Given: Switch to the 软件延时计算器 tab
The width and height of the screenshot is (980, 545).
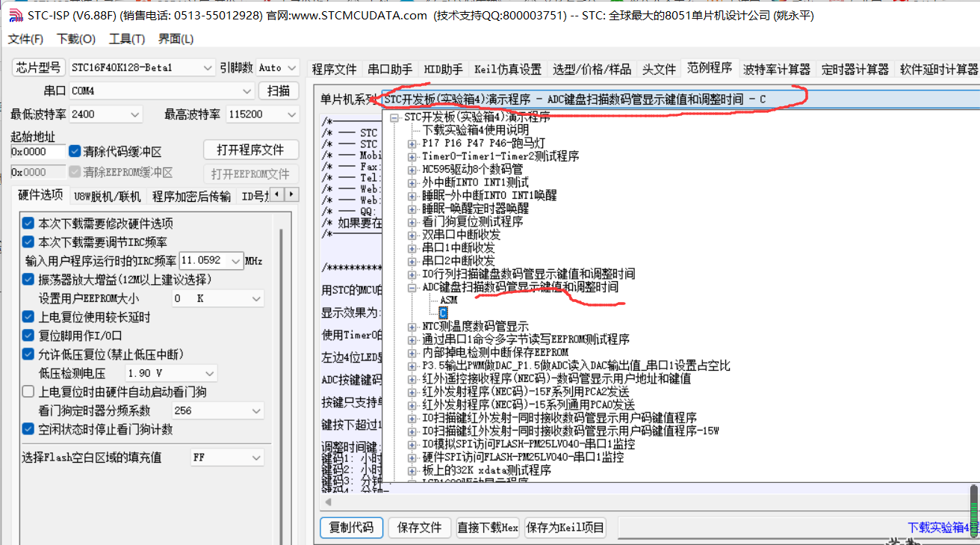Looking at the screenshot, I should (938, 69).
